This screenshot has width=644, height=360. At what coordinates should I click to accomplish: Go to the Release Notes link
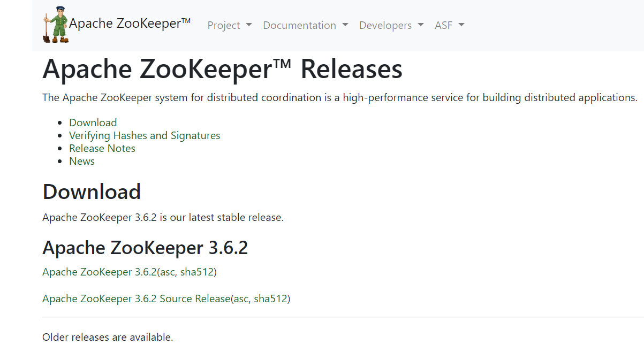coord(102,148)
